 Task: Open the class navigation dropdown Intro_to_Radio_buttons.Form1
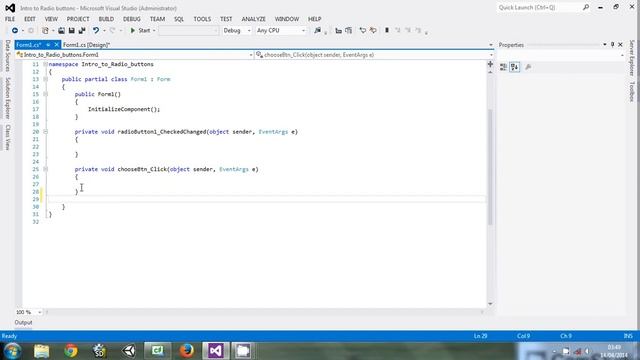tap(134, 55)
